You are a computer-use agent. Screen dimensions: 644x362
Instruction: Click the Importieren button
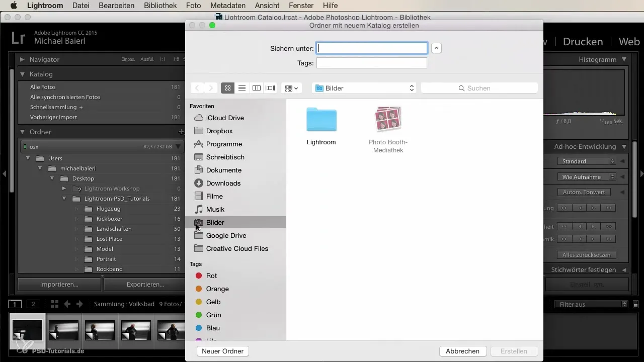point(59,284)
